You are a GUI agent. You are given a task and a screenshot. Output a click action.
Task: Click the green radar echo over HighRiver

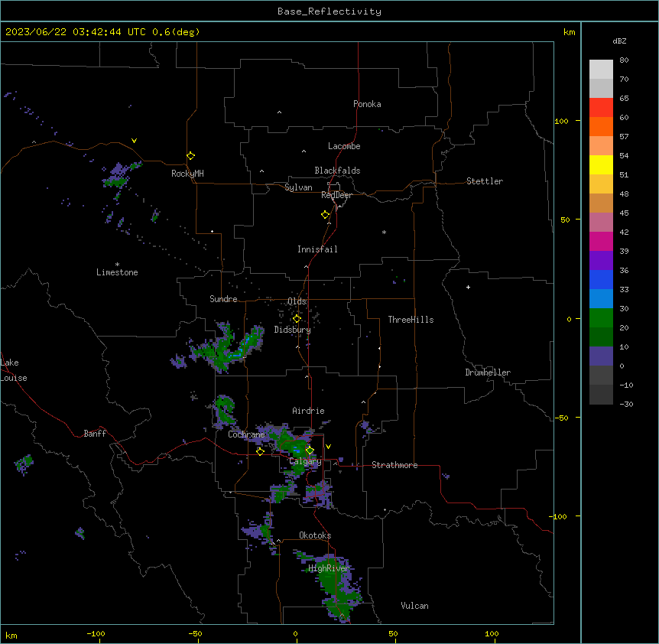coord(333,587)
